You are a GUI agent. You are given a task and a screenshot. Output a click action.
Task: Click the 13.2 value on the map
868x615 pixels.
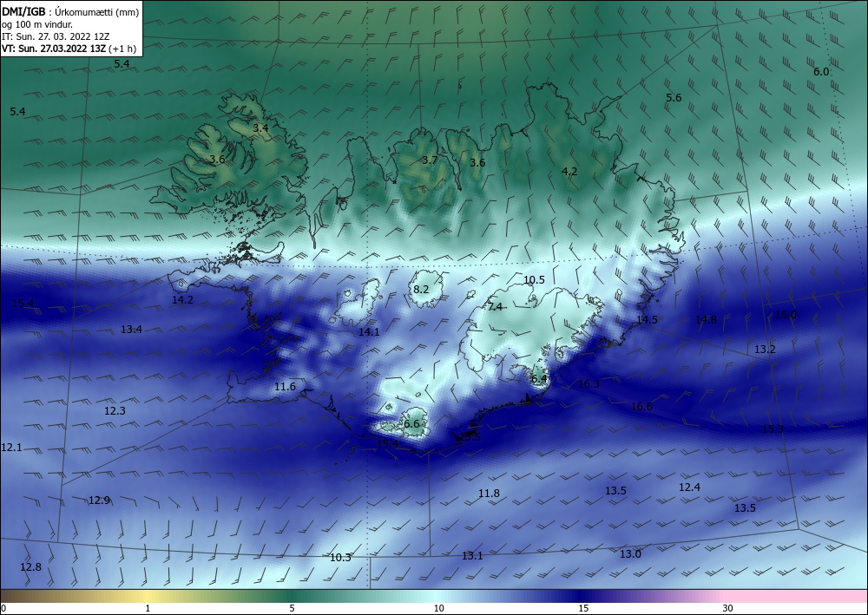tap(765, 350)
